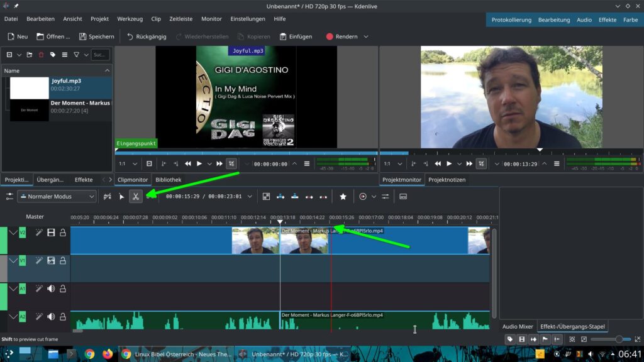The image size is (644, 362).
Task: Click the Öffnen button
Action: tap(53, 36)
